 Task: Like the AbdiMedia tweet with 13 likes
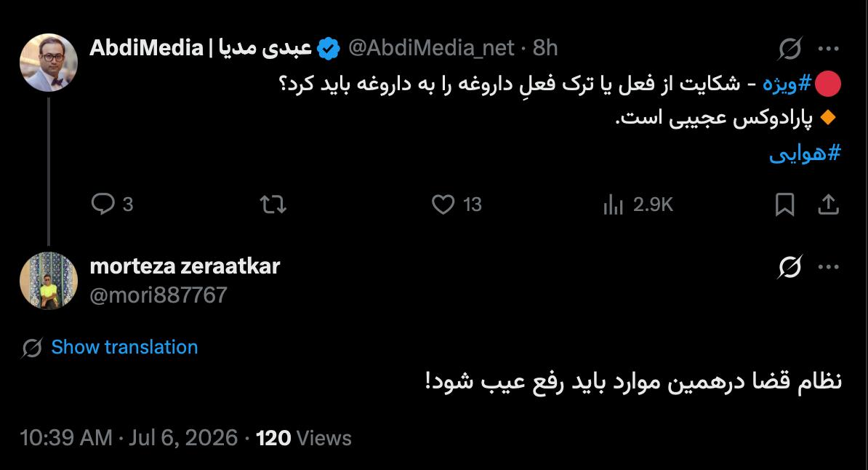coord(443,204)
